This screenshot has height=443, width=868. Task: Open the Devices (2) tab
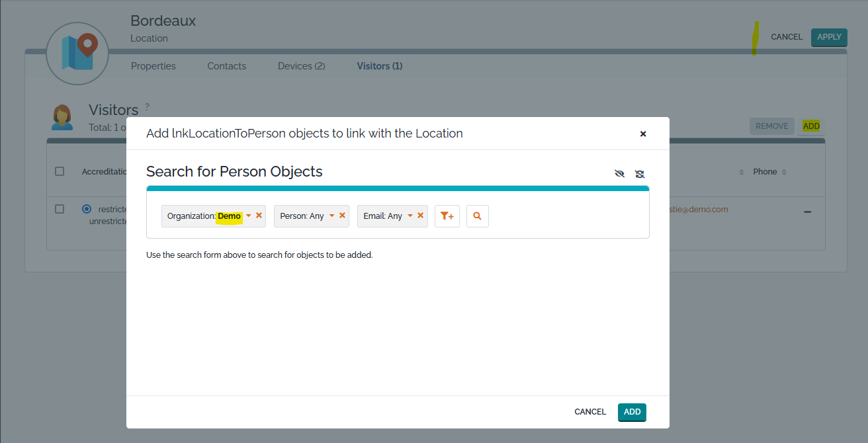pos(301,66)
